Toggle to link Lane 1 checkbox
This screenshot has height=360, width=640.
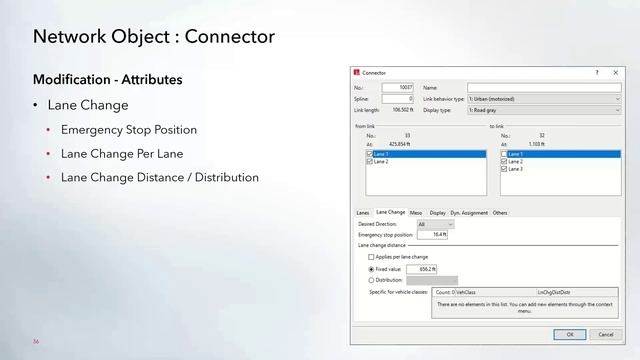[x=504, y=154]
